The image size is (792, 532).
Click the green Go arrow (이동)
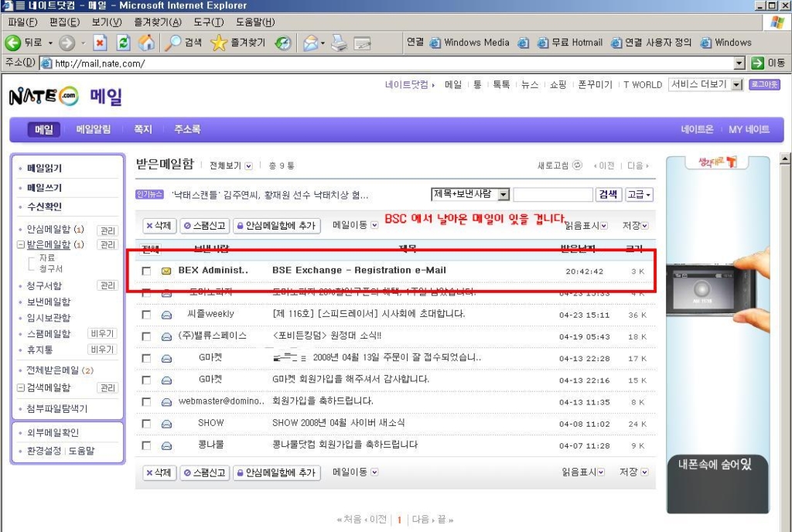tap(757, 63)
